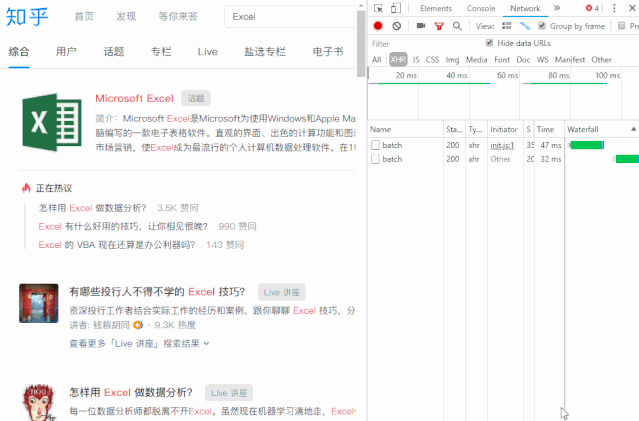Viewport: 639px width, 421px height.
Task: Show more DevTools tabs chevron
Action: tap(557, 8)
